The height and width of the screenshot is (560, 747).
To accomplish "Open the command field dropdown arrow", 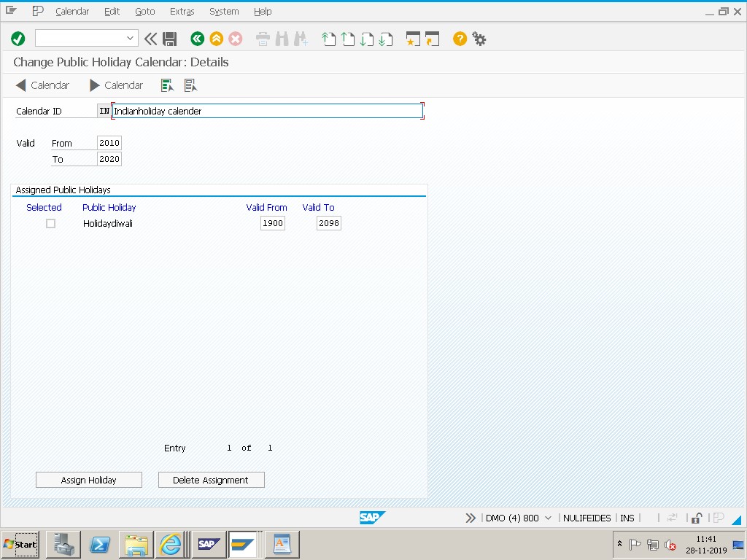I will (x=130, y=38).
